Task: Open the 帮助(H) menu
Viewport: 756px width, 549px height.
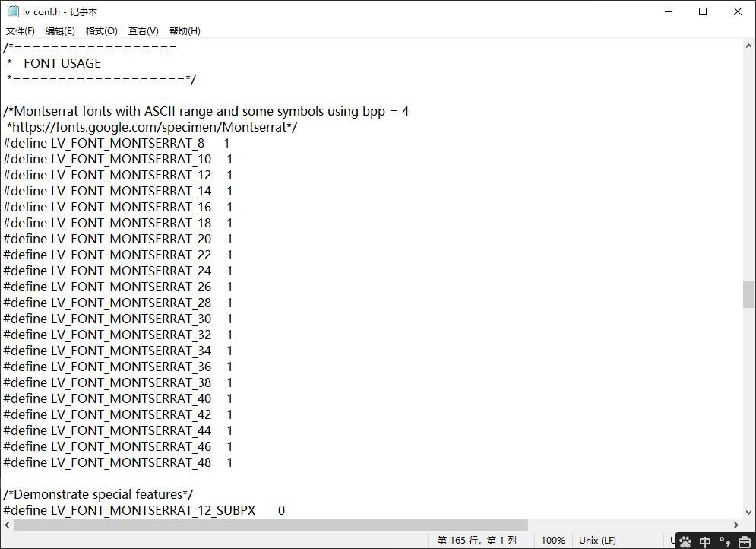Action: pyautogui.click(x=183, y=31)
